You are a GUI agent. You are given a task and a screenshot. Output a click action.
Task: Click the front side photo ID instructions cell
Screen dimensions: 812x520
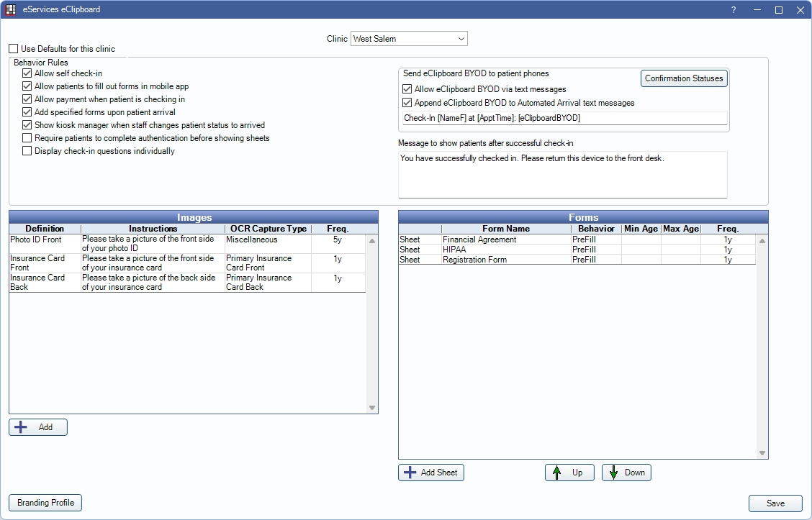153,244
